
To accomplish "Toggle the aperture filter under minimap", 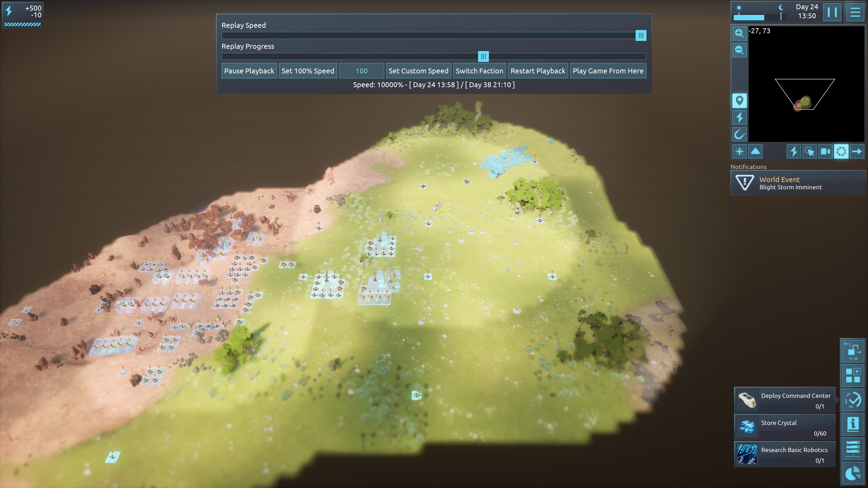I will tap(841, 152).
